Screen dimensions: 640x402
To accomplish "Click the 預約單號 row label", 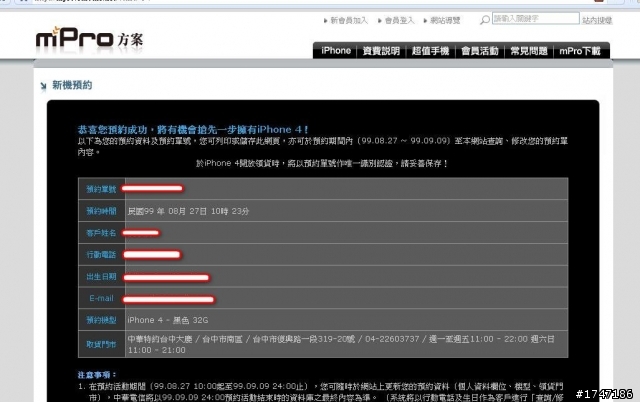I will [x=101, y=189].
